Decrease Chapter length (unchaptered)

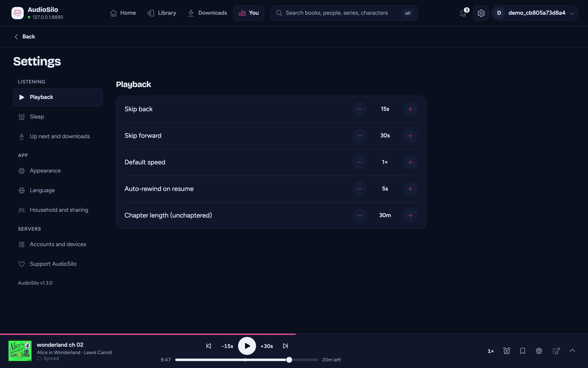pos(360,215)
